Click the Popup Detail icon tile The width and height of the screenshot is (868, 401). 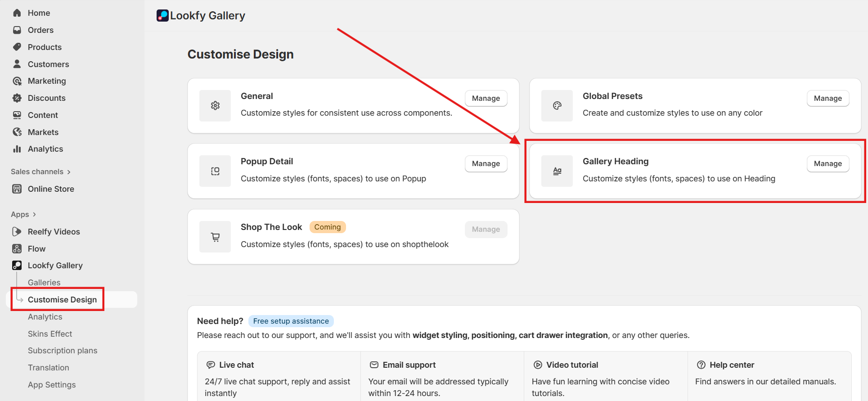point(215,171)
